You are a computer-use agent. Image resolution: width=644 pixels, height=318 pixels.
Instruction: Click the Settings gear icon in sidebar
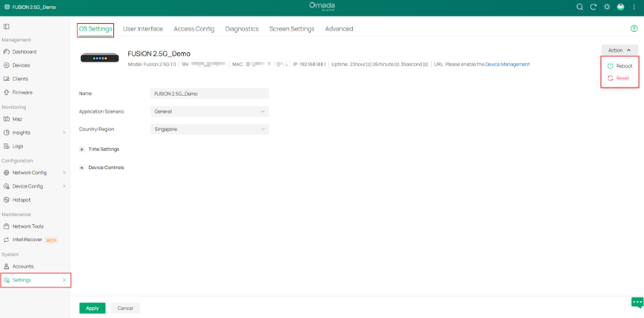coord(6,280)
